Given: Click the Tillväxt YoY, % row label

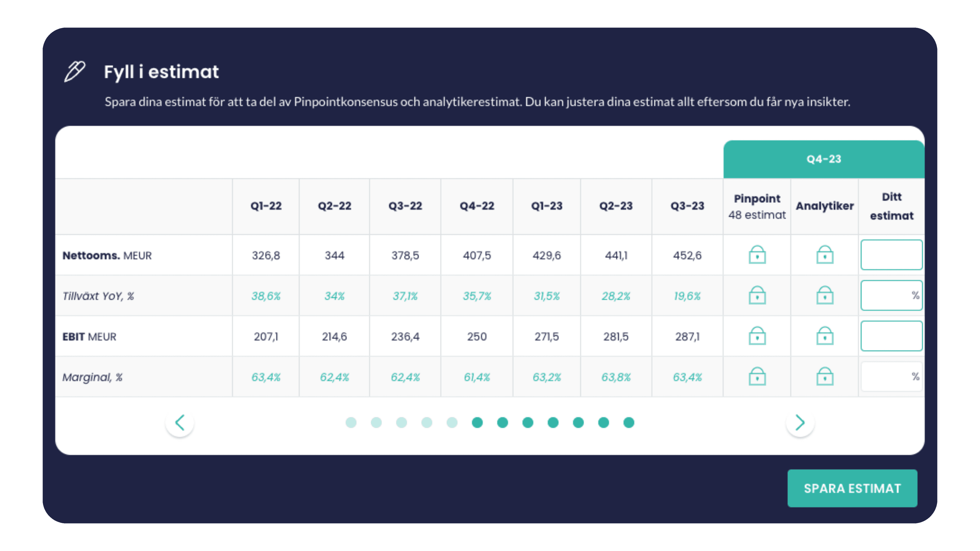Looking at the screenshot, I should click(98, 296).
